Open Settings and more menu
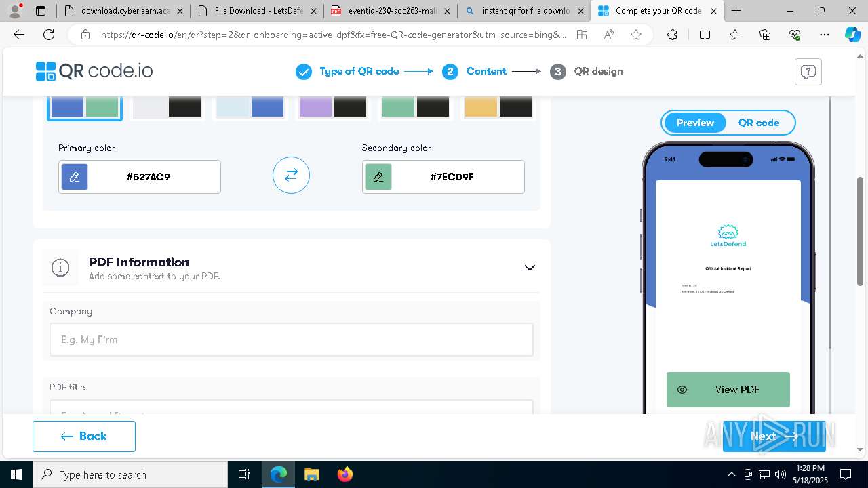This screenshot has width=868, height=488. [x=825, y=35]
